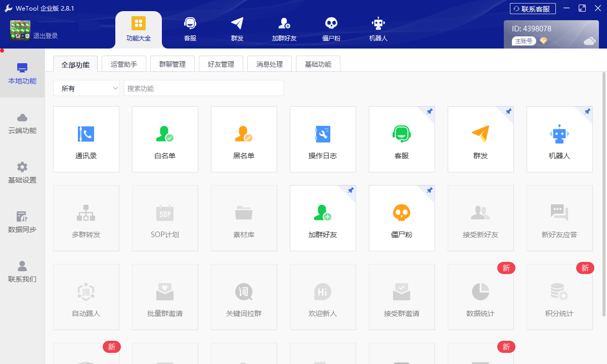Unpin the 群发 feature card
607x364 pixels.
pyautogui.click(x=508, y=112)
